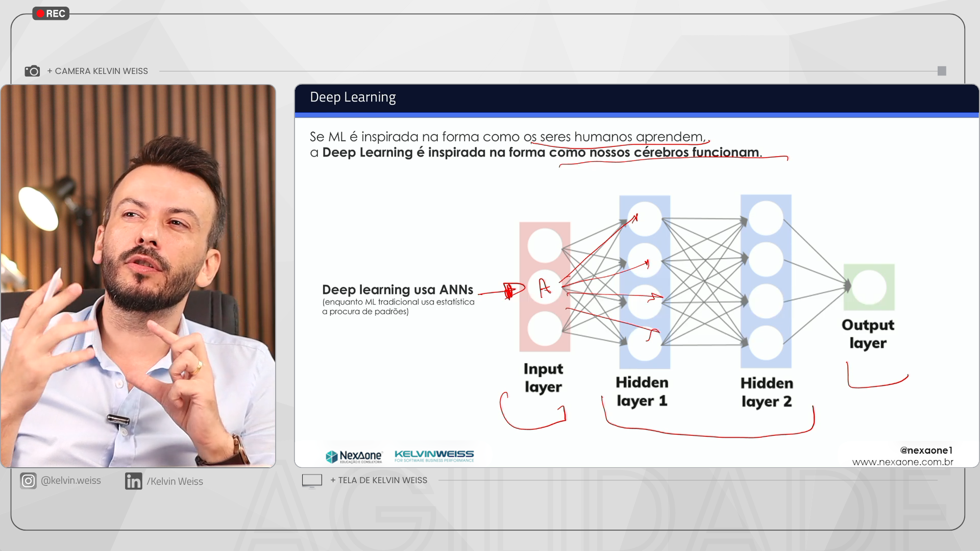Click the 'Hidden layer 2' label
Image resolution: width=980 pixels, height=551 pixels.
coord(767,392)
